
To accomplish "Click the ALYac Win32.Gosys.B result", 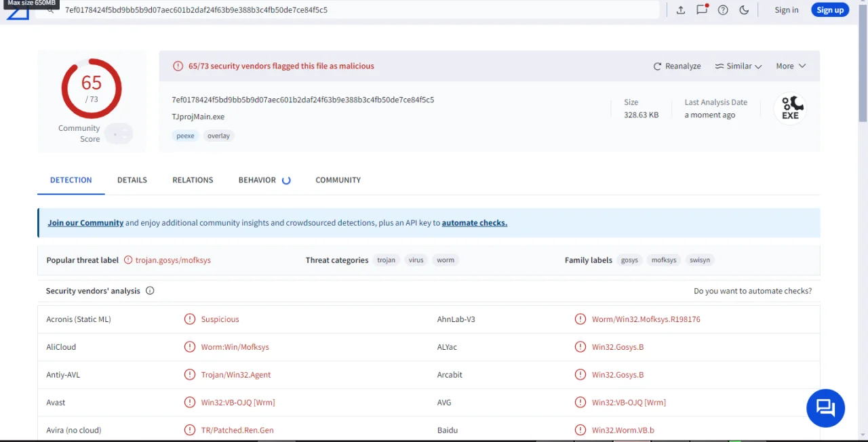I will pyautogui.click(x=618, y=347).
